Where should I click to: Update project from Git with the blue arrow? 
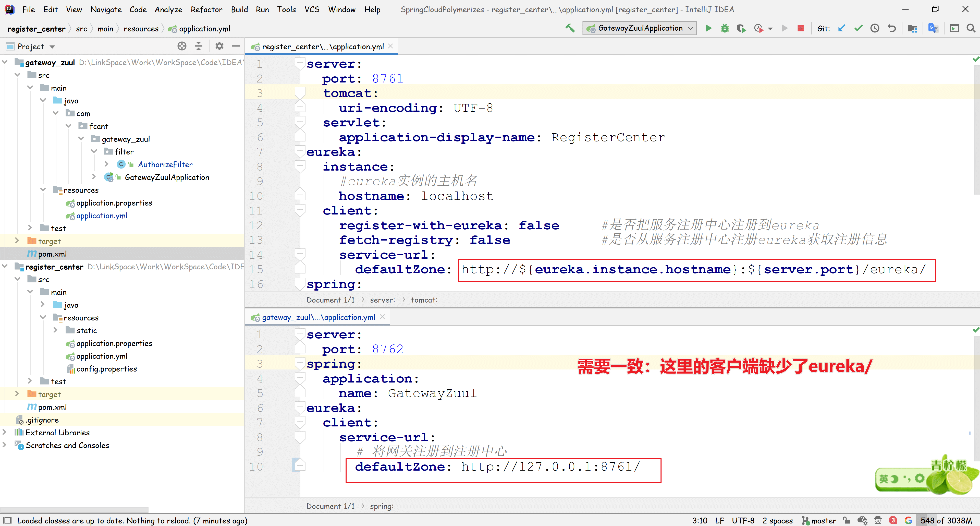(x=841, y=28)
